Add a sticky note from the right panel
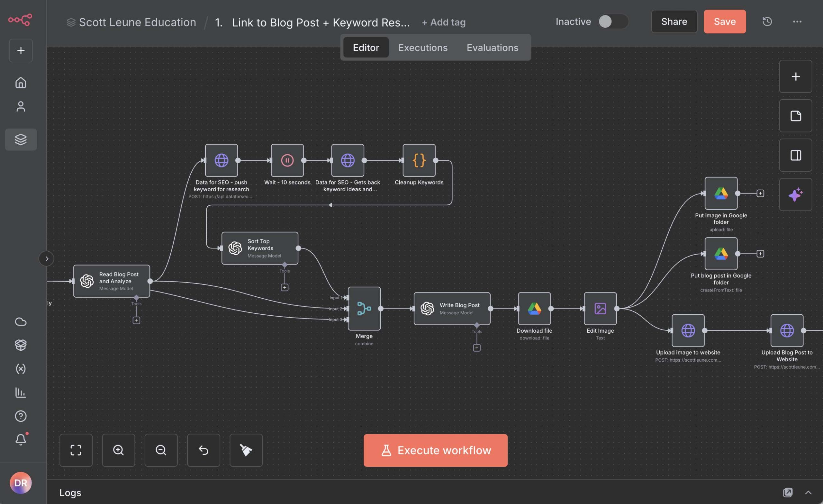The height and width of the screenshot is (504, 823). tap(795, 116)
